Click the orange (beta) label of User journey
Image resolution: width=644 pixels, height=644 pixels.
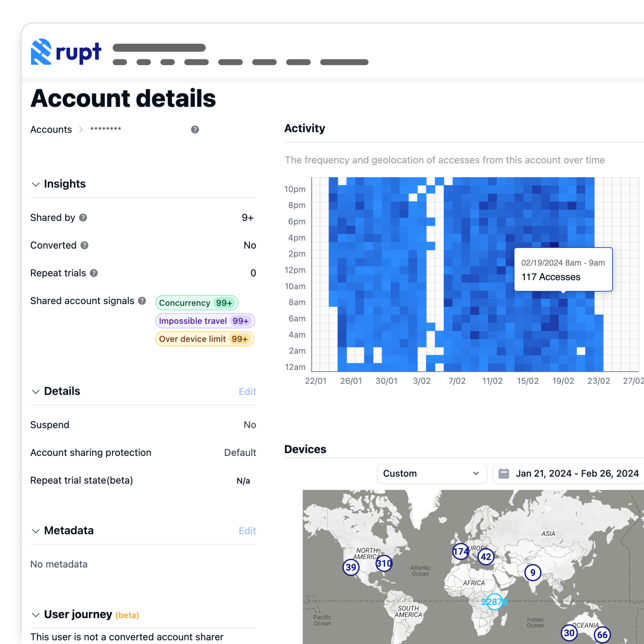pyautogui.click(x=127, y=615)
